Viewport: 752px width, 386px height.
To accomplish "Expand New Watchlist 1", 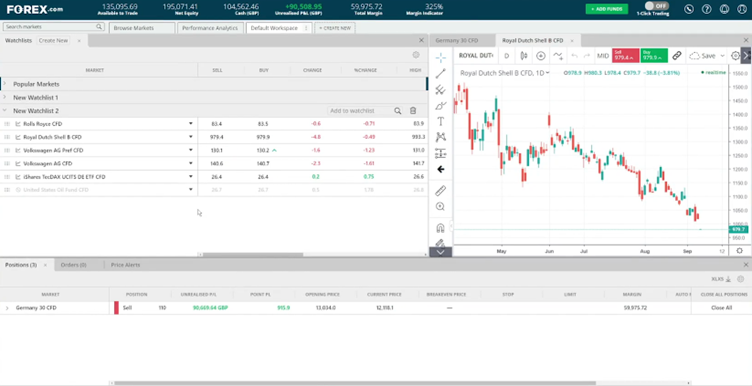I will tap(5, 97).
